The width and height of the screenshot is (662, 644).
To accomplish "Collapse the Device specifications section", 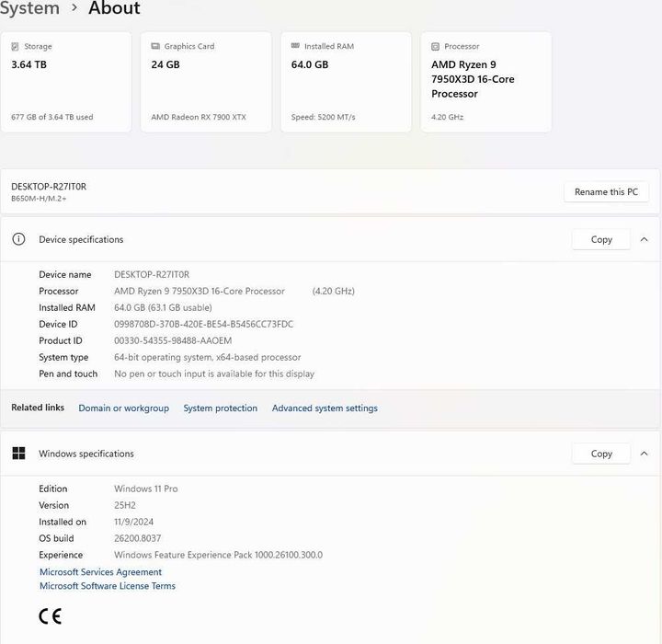I will (644, 239).
